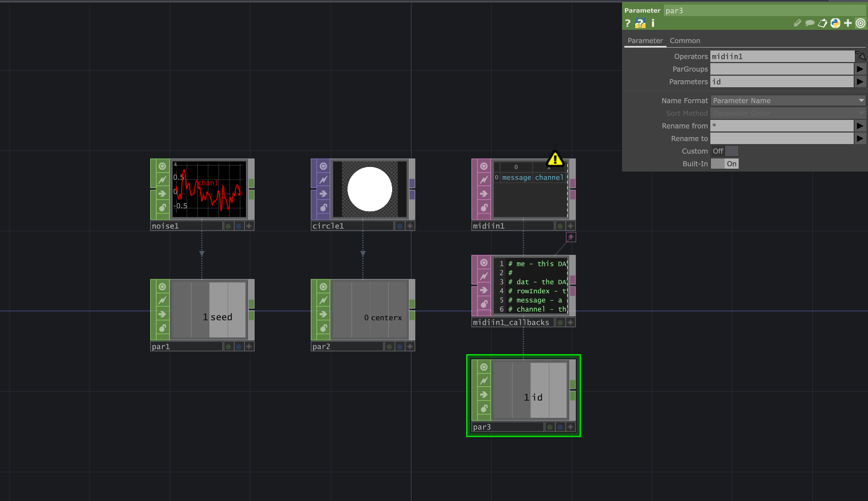Screen dimensions: 868x501
Task: Switch to the Common tab
Action: (x=685, y=40)
